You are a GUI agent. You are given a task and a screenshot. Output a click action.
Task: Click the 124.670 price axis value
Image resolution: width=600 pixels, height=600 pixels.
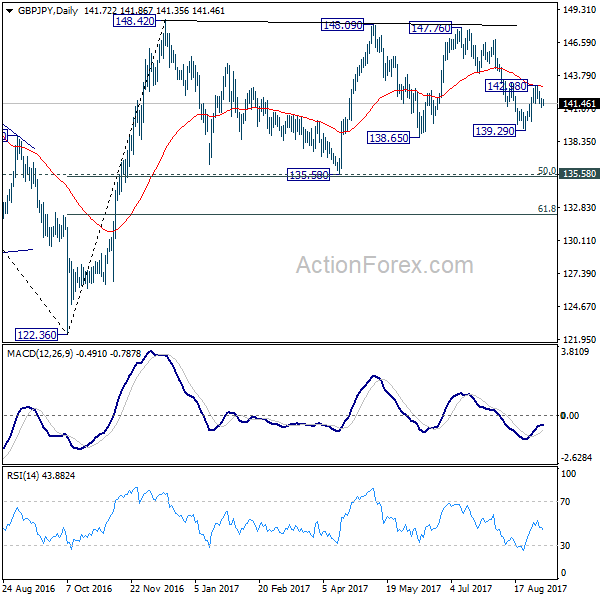point(579,307)
